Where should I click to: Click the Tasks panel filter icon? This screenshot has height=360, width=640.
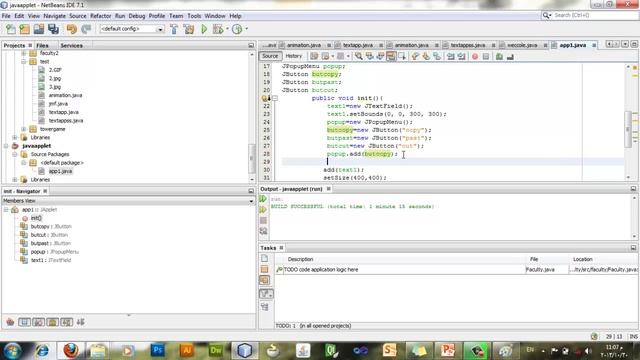(x=266, y=294)
